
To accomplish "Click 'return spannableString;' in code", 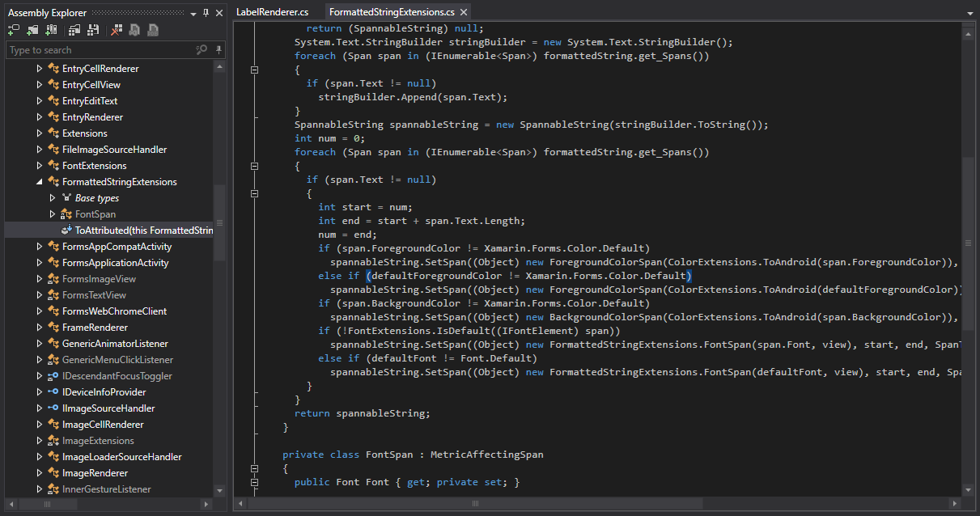I will (363, 413).
